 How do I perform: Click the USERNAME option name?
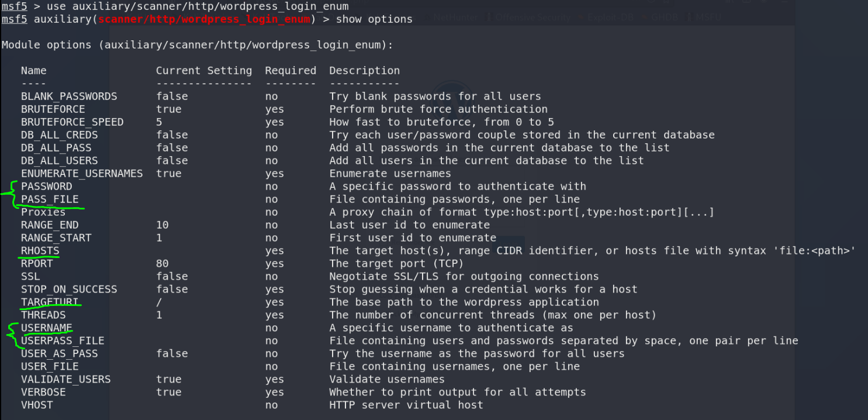(46, 328)
